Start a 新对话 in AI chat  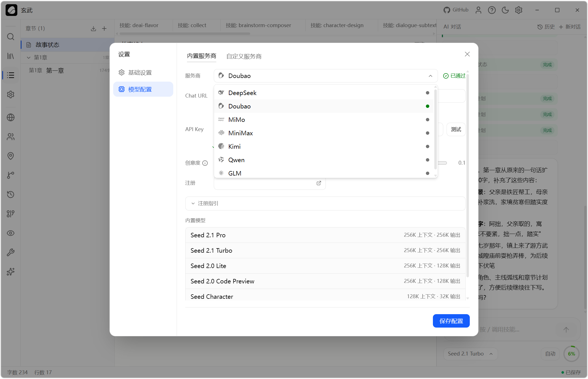pos(570,27)
